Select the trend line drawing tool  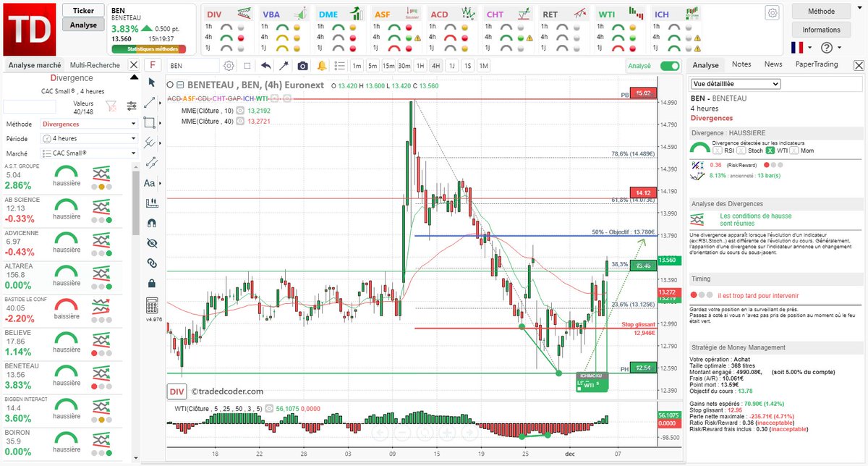tap(150, 103)
